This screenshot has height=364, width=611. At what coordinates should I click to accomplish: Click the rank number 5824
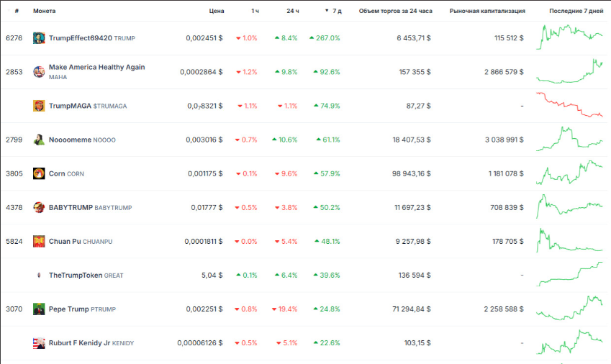[14, 242]
